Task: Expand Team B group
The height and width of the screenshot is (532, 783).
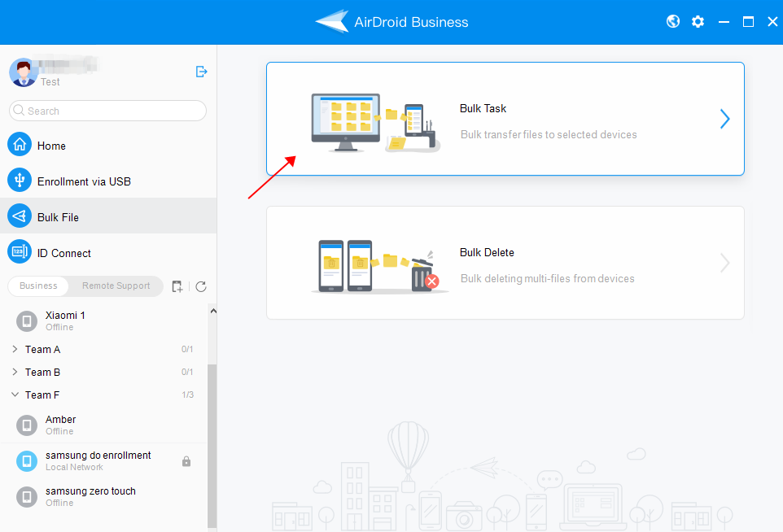Action: (x=17, y=372)
